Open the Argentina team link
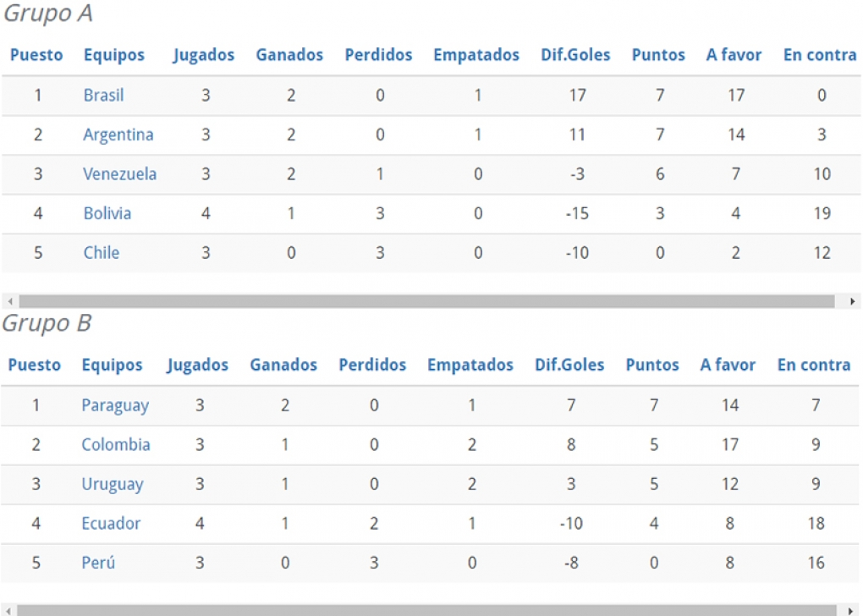 coord(118,135)
